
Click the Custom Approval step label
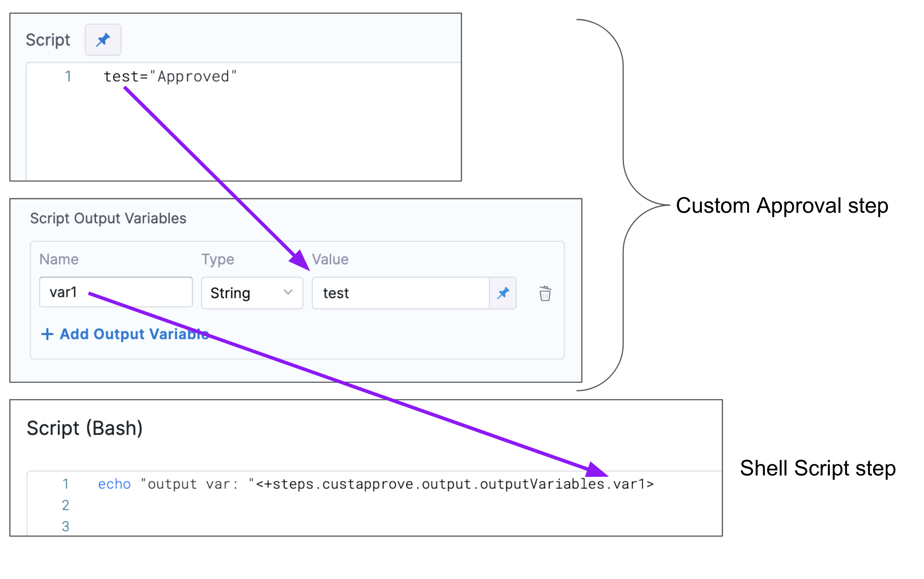[782, 205]
